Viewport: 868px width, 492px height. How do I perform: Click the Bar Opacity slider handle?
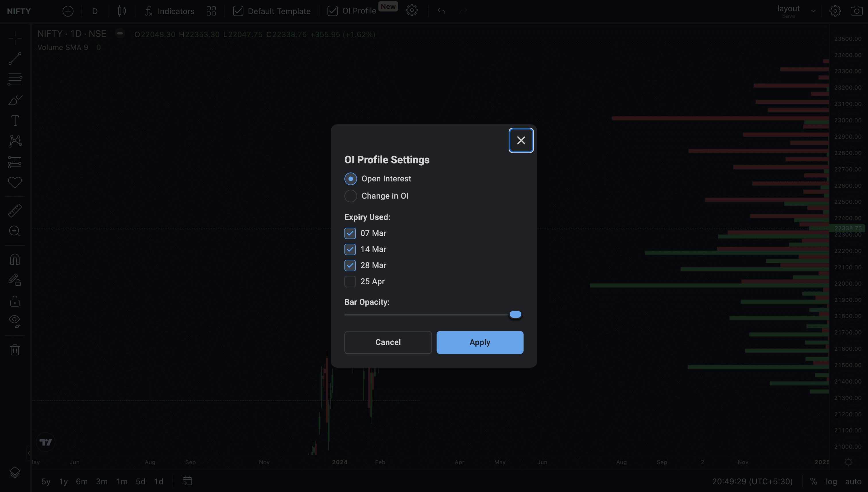tap(515, 315)
